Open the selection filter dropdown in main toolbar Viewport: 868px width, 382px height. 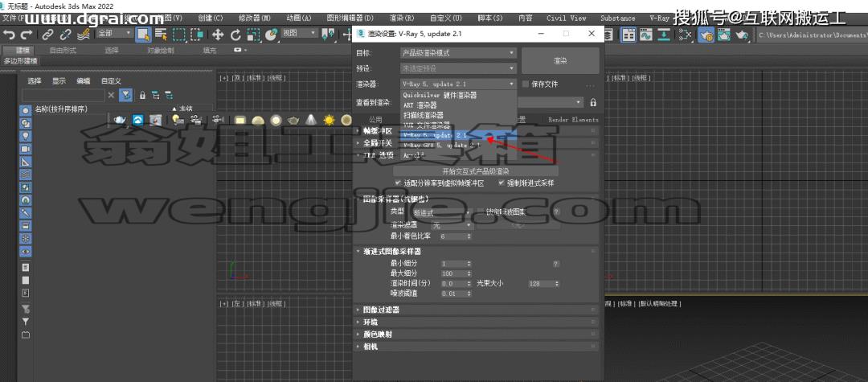[x=115, y=34]
